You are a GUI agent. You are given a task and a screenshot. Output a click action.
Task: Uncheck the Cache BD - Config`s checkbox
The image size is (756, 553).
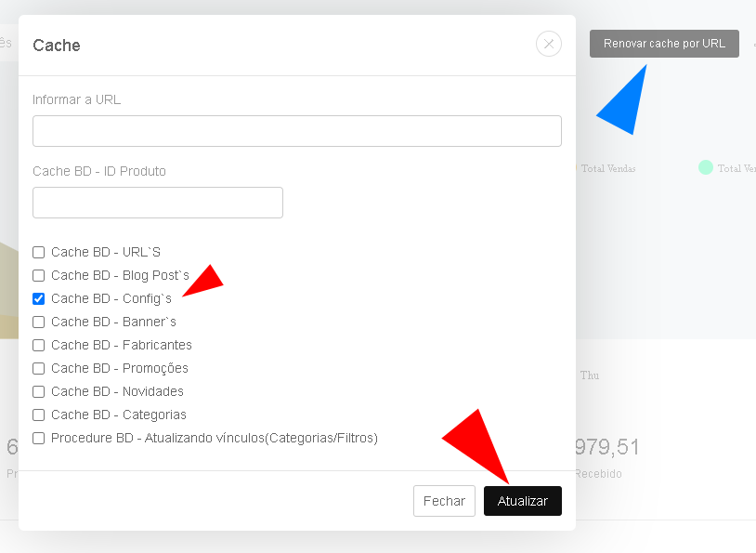[x=39, y=298]
